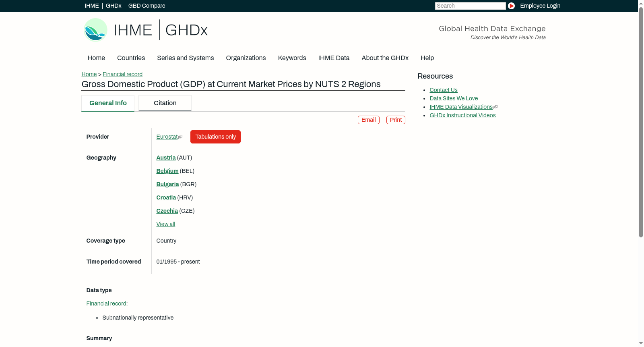Viewport: 644px width, 347px height.
Task: Click the red search submit arrow icon
Action: coord(511,6)
